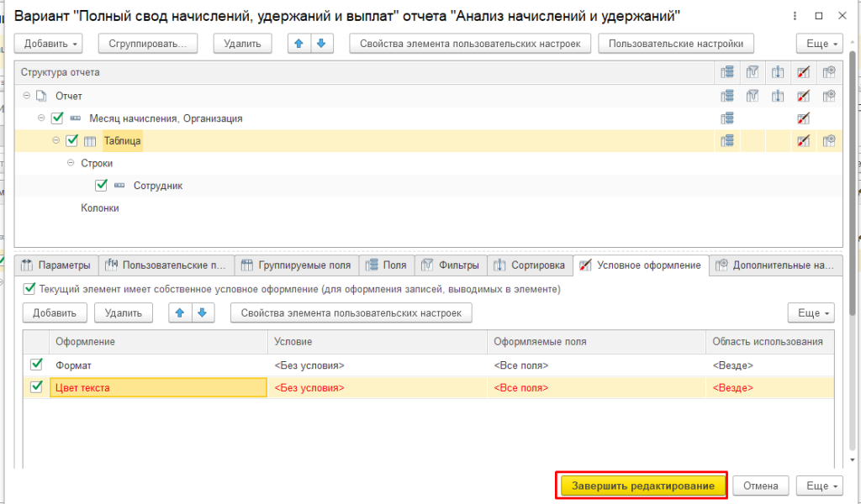Click selected fields icon in Месяц начисления row
Screen dimensions: 861x504
pyautogui.click(x=727, y=118)
